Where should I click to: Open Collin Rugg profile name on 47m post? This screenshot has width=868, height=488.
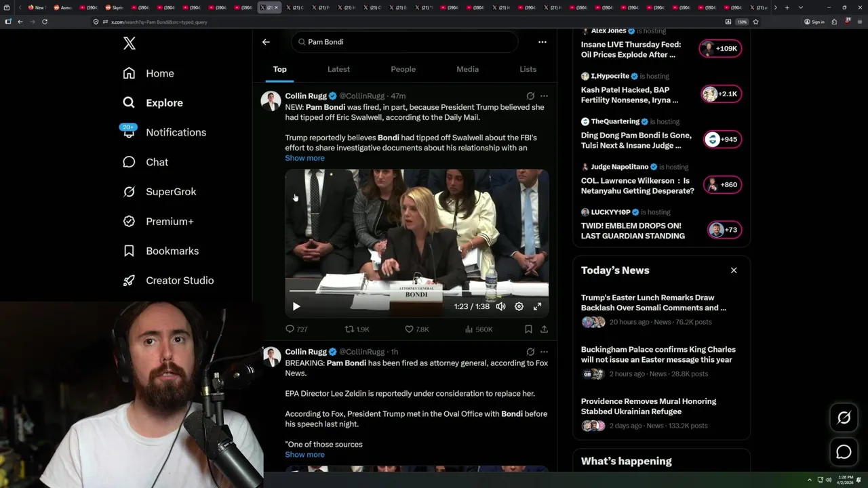306,96
